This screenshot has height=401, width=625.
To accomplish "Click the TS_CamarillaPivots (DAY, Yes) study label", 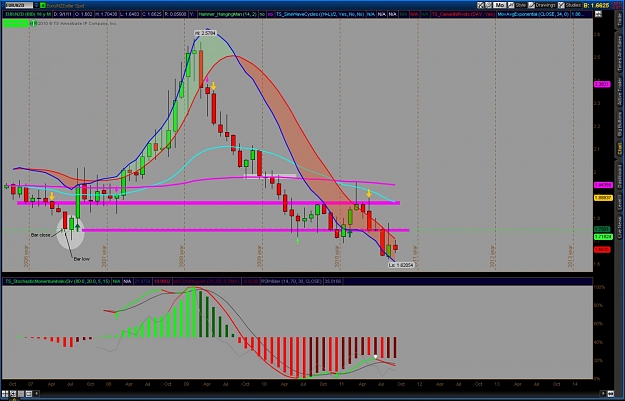I will [x=463, y=14].
